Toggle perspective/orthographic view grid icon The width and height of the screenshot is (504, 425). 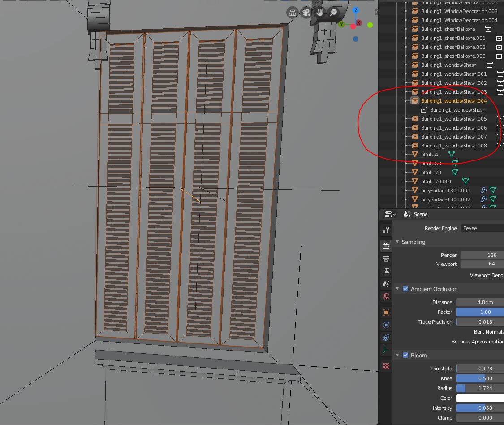(292, 13)
